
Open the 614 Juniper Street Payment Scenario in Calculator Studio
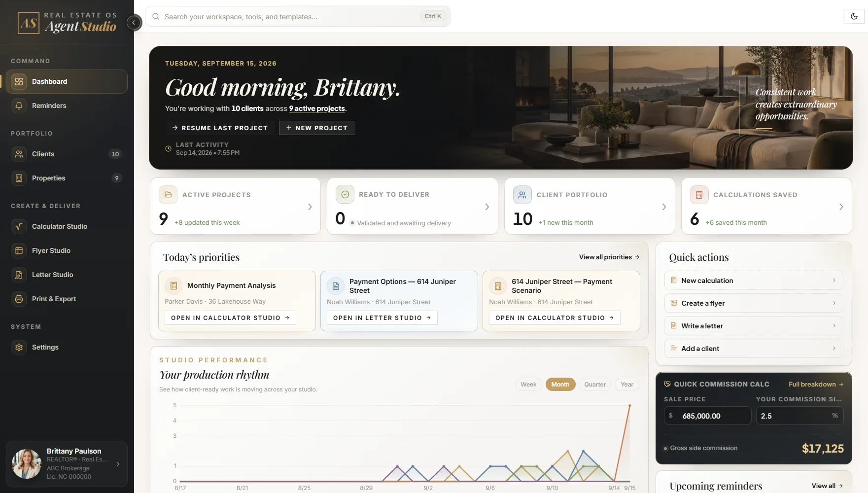(x=555, y=318)
